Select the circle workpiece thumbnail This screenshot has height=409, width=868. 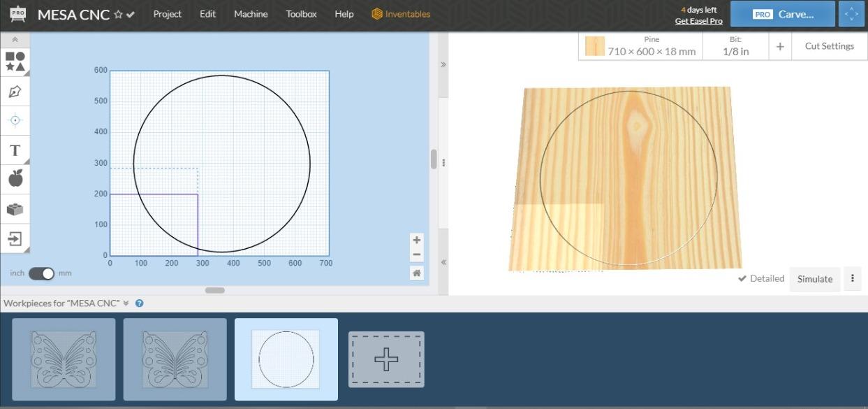(286, 359)
